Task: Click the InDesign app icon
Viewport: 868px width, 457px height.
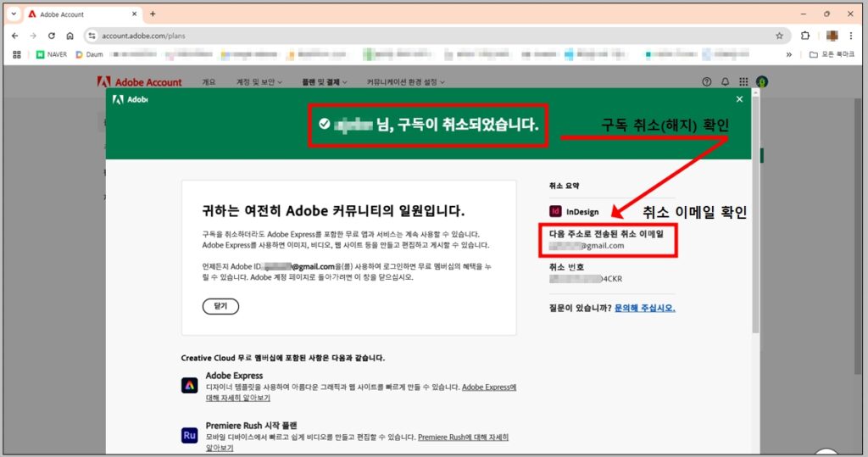Action: (x=555, y=212)
